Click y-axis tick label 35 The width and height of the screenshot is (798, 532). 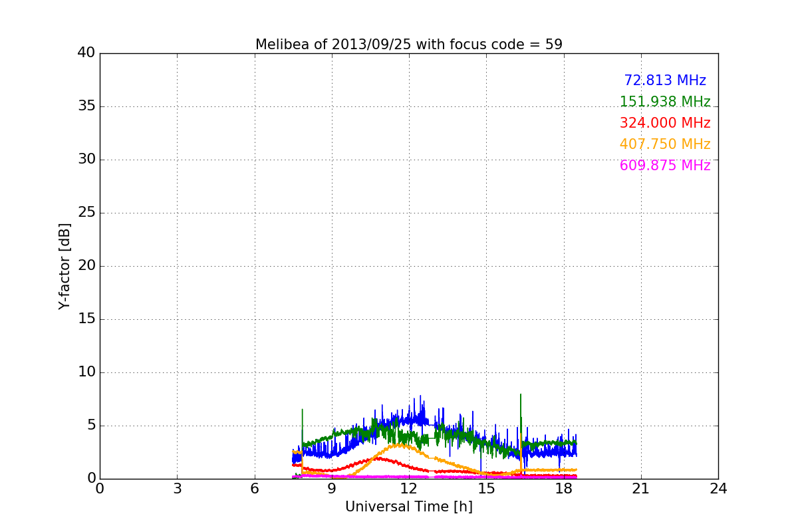(86, 106)
